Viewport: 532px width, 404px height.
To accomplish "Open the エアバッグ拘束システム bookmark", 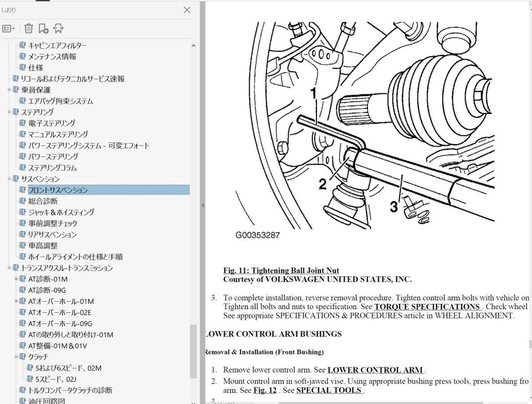I will [x=61, y=101].
